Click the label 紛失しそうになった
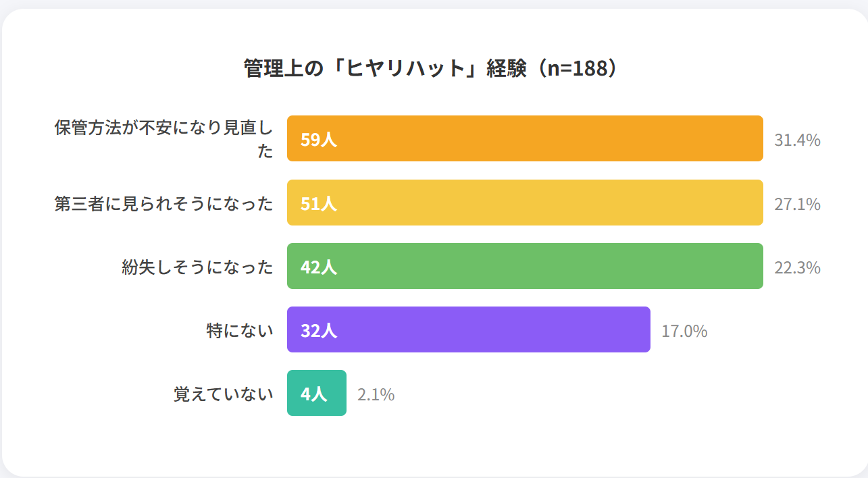 [198, 267]
